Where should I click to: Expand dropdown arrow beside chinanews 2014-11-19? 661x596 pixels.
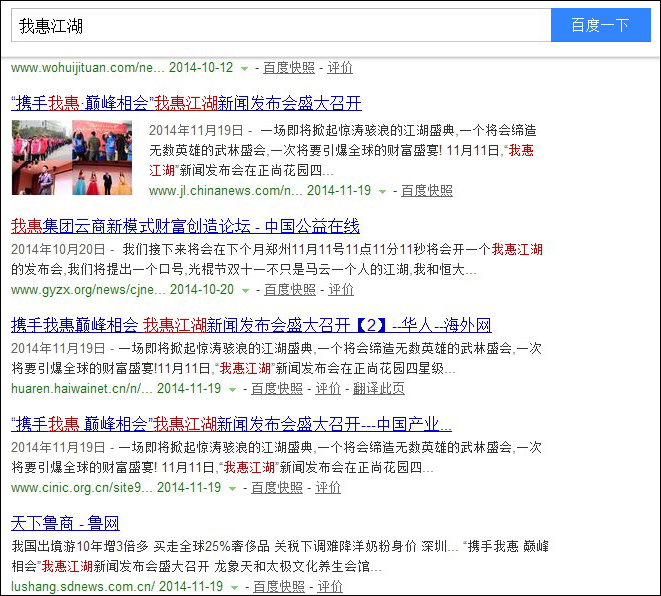click(382, 192)
